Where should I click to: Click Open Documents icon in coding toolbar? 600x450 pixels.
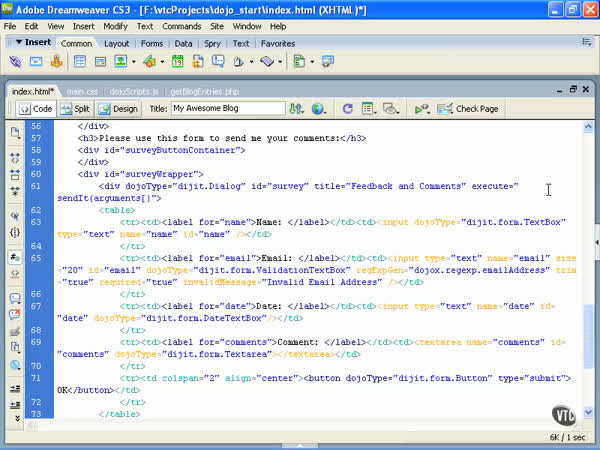tap(15, 132)
